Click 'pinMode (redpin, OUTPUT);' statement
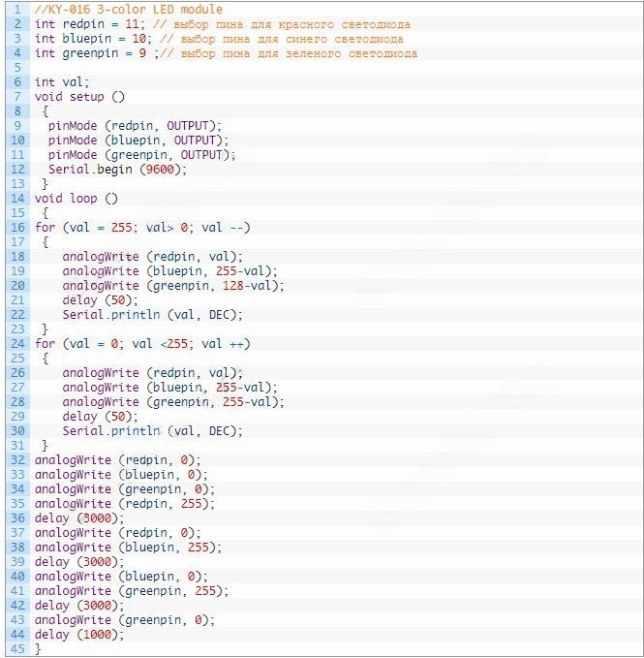Viewport: 644px width, 658px height. point(135,126)
